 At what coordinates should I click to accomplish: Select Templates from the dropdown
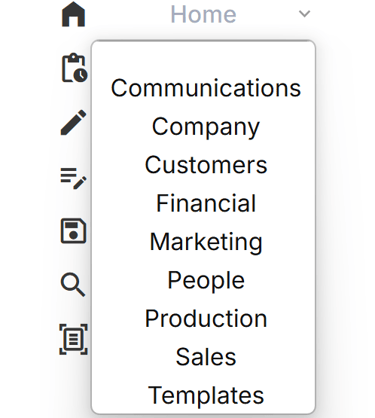click(206, 395)
